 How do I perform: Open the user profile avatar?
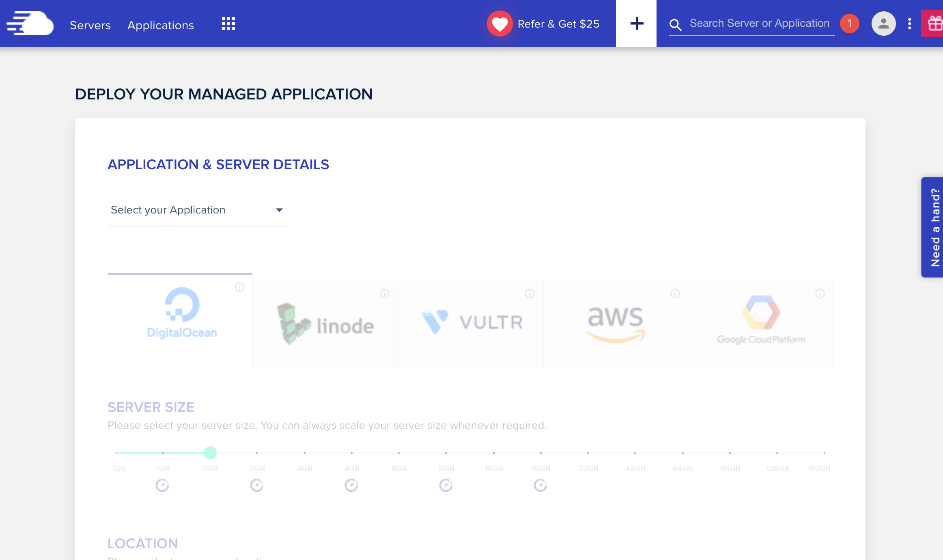click(883, 24)
